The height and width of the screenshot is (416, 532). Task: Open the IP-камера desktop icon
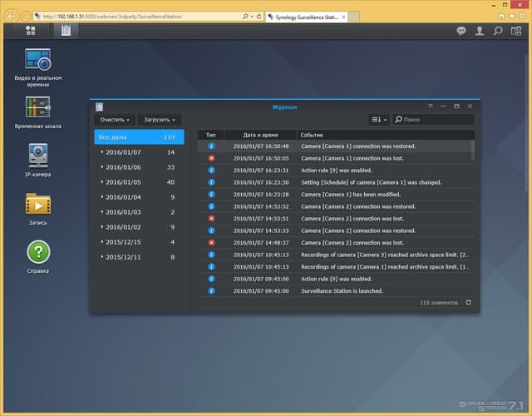(x=38, y=161)
